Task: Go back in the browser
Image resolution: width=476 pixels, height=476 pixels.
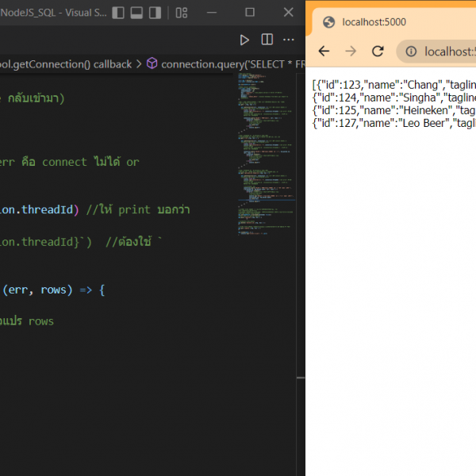Action: (324, 52)
